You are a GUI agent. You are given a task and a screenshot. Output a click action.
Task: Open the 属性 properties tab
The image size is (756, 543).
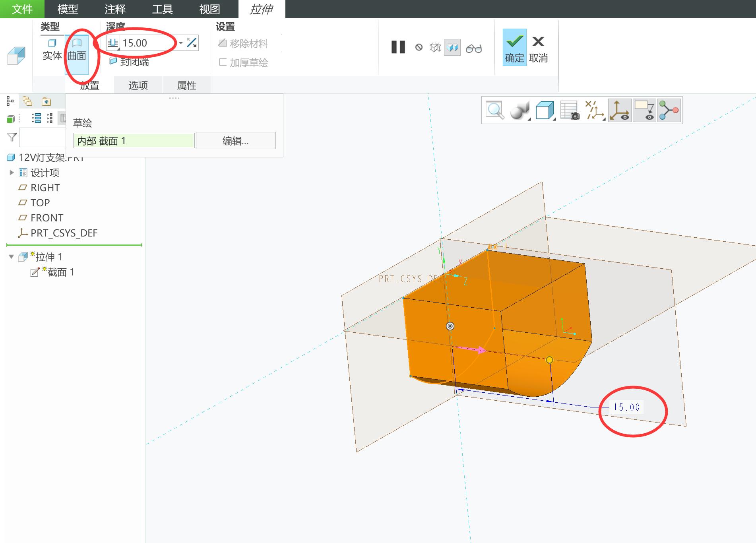tap(186, 85)
